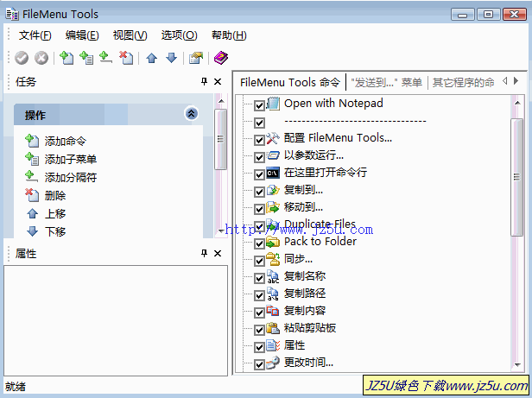Select the 同步 command icon
The height and width of the screenshot is (398, 532).
273,259
